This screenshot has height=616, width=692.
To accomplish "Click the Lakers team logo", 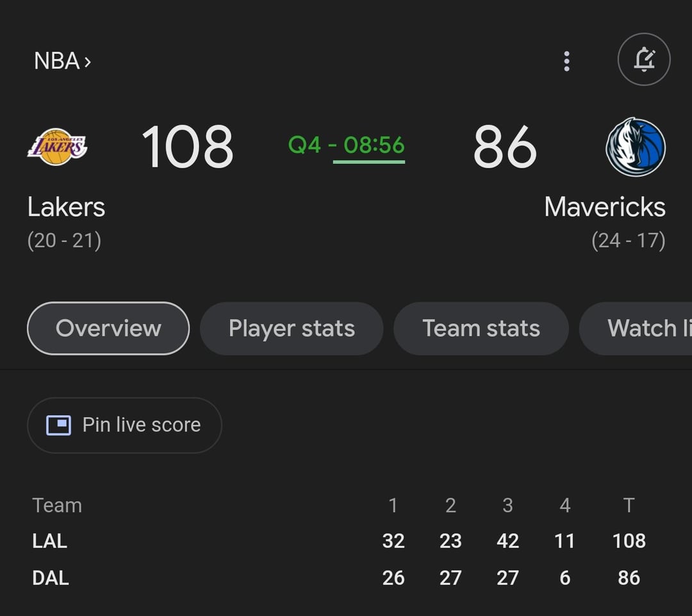I will 58,147.
